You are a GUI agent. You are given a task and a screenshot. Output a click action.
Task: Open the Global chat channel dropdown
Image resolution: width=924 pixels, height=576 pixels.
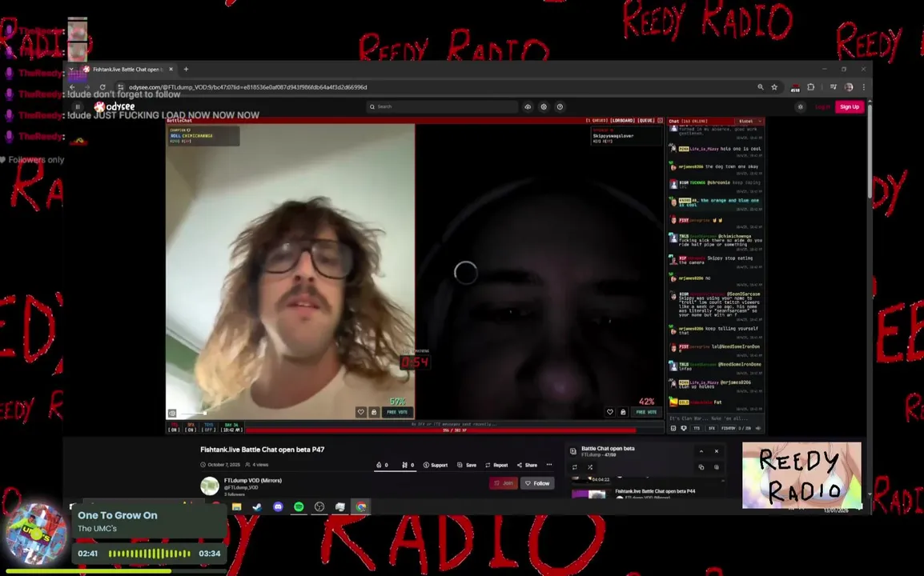coord(749,122)
